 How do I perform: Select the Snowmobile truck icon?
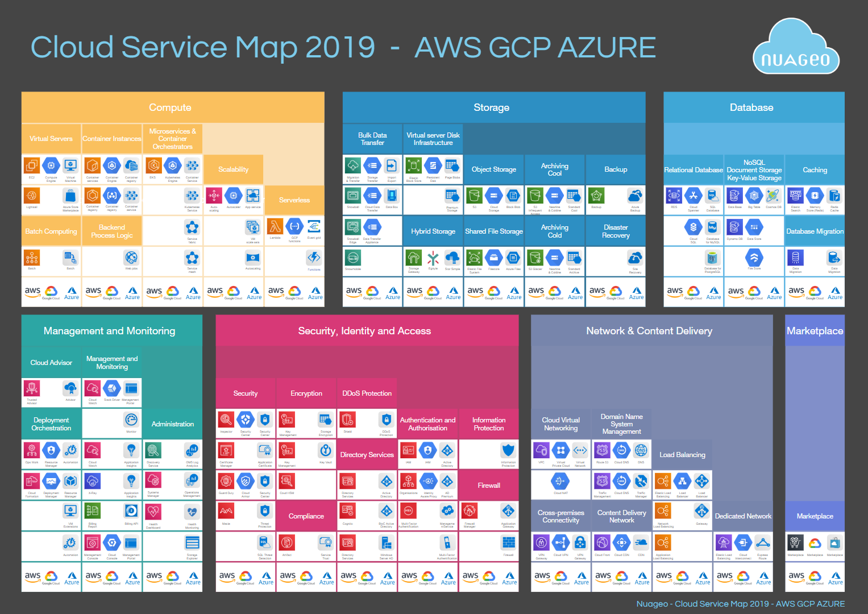[x=353, y=258]
